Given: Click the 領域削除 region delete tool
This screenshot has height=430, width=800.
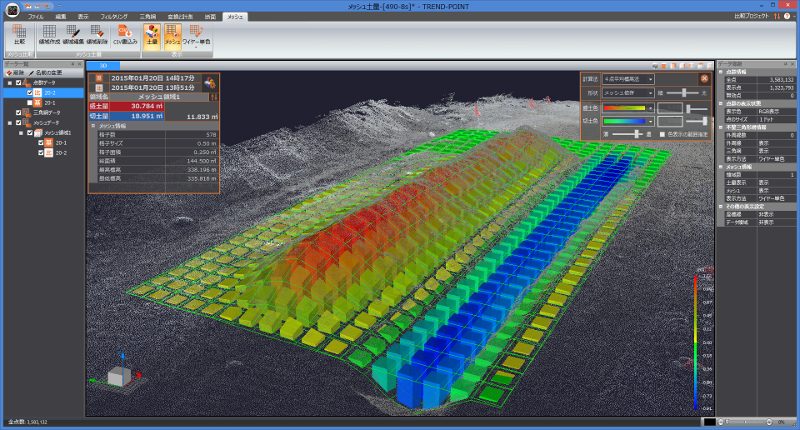Looking at the screenshot, I should coord(97,35).
